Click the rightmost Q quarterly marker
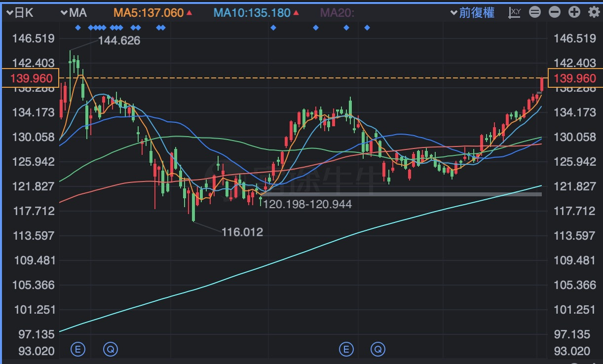Image resolution: width=603 pixels, height=364 pixels. click(378, 350)
